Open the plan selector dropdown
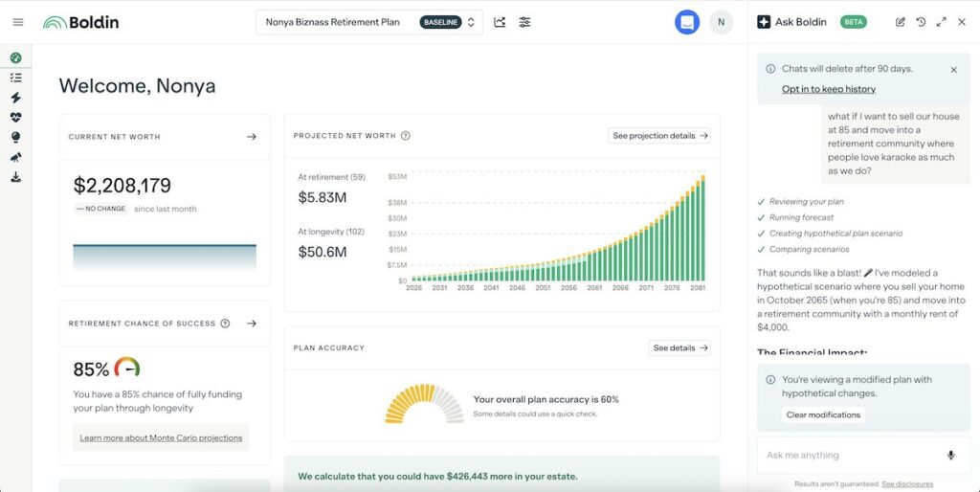980x492 pixels. pyautogui.click(x=368, y=22)
